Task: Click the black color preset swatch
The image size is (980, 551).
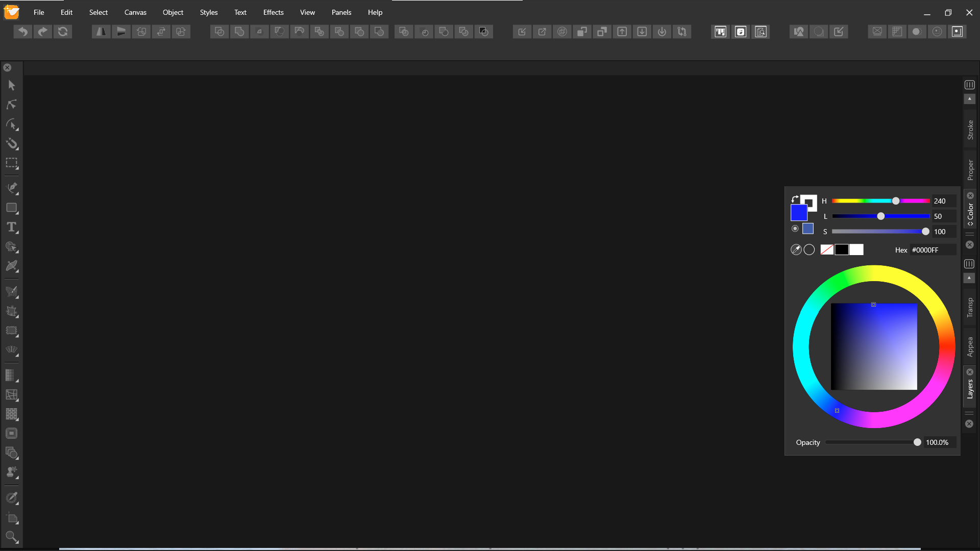Action: coord(842,249)
